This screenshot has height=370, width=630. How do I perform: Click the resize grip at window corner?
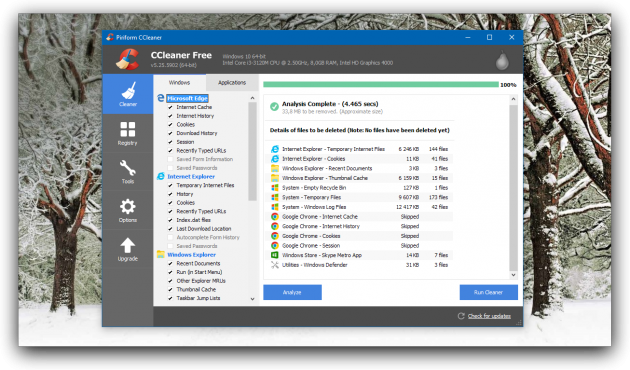pos(519,322)
